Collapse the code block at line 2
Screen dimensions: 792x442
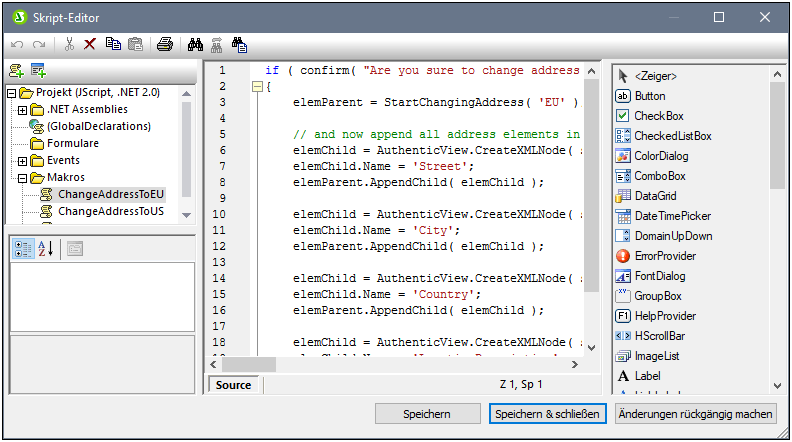[257, 87]
